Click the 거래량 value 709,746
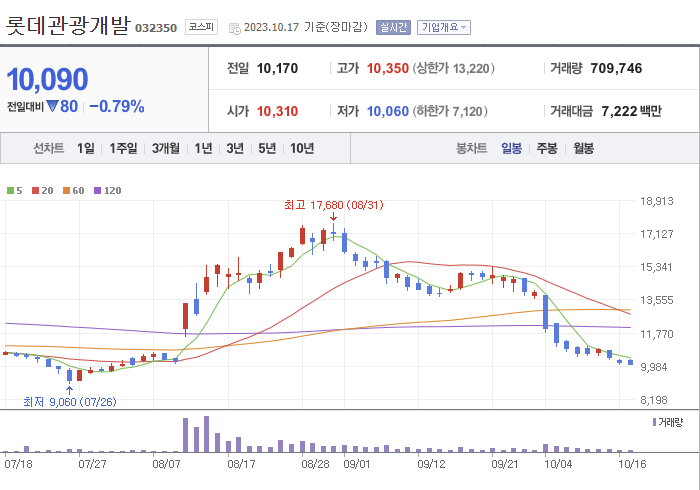 tap(616, 68)
